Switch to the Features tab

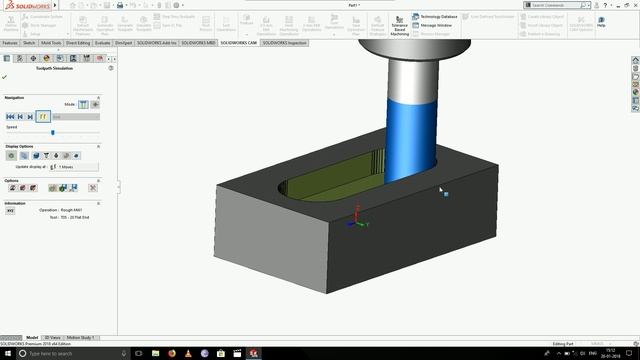click(x=10, y=43)
